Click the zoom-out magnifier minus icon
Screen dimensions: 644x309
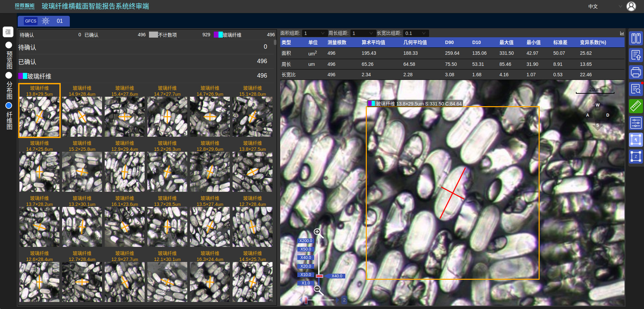(318, 290)
